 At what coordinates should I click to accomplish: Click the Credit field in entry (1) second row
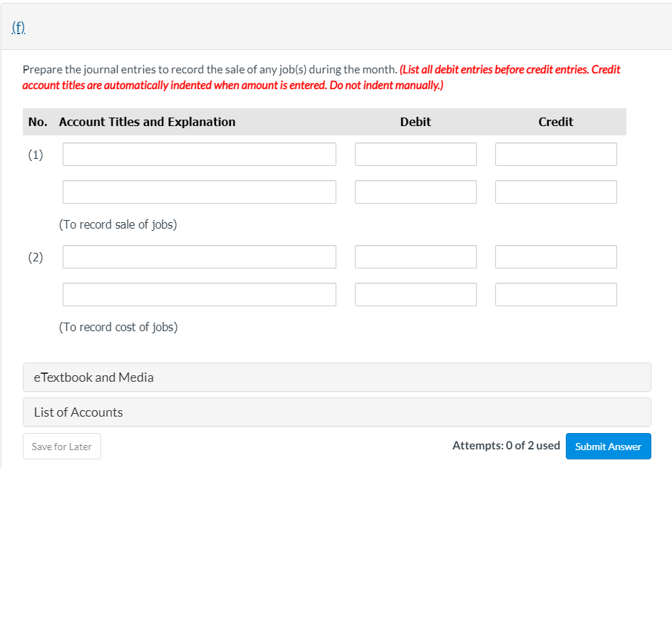[556, 192]
